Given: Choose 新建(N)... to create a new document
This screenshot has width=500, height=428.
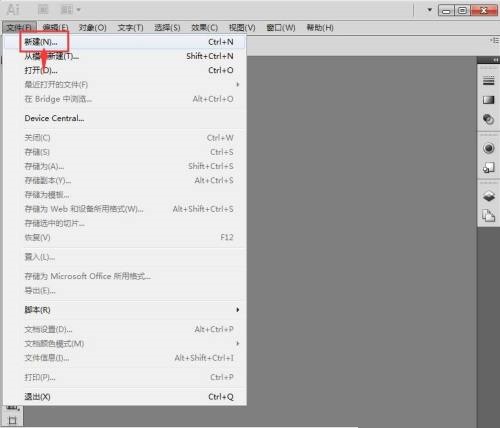Looking at the screenshot, I should point(125,42).
